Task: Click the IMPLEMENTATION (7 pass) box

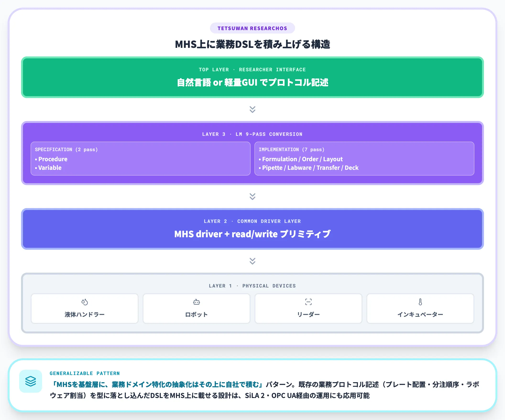Action: pos(364,159)
